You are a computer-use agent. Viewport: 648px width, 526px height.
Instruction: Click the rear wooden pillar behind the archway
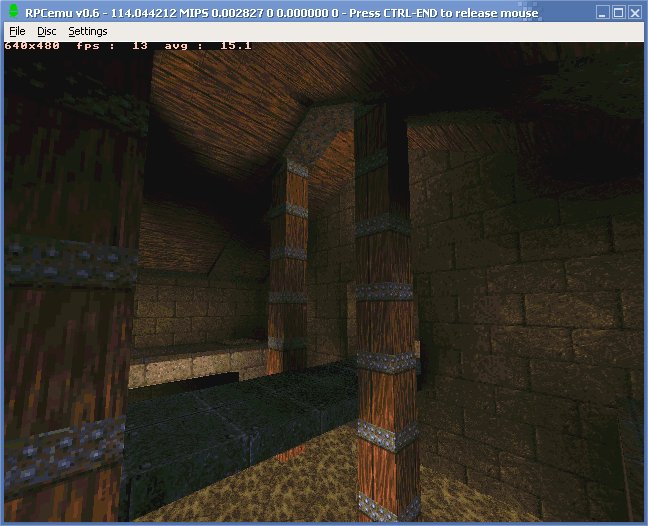288,260
